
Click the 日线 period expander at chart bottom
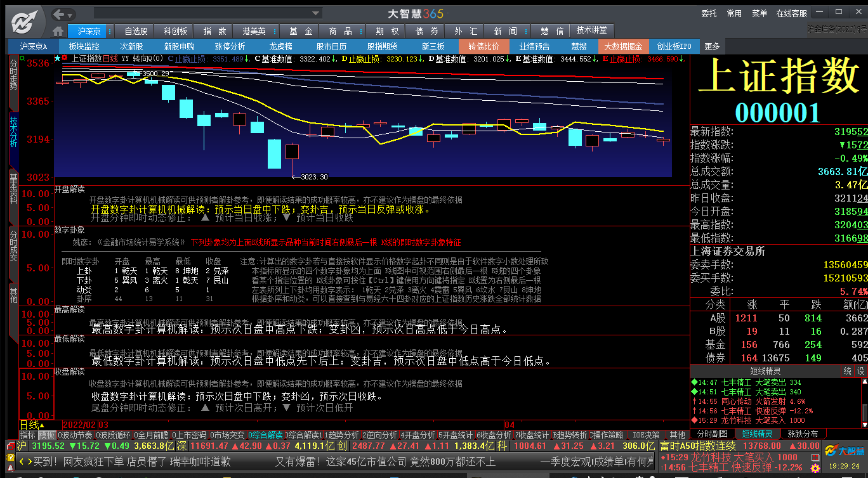coord(33,425)
